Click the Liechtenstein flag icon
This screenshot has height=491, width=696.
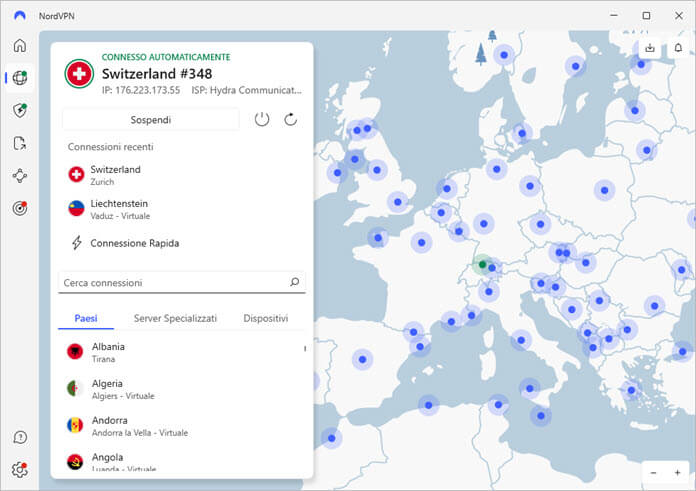click(x=76, y=208)
